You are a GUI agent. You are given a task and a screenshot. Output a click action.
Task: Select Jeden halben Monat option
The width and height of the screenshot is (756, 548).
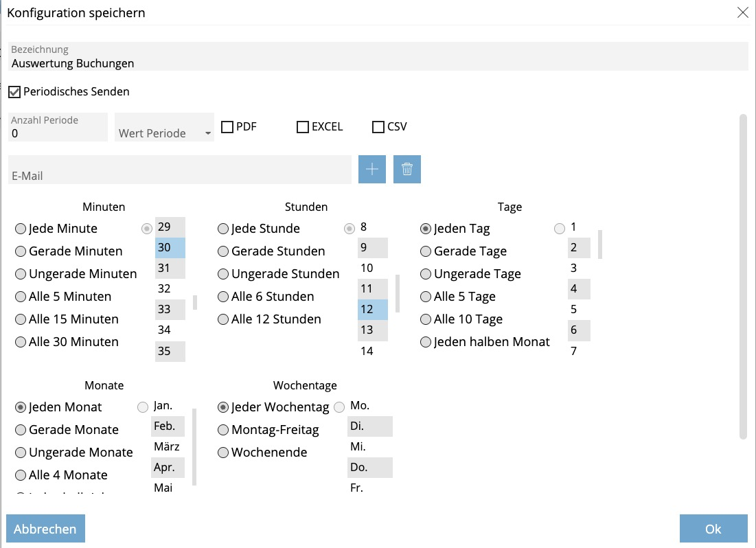pos(426,342)
